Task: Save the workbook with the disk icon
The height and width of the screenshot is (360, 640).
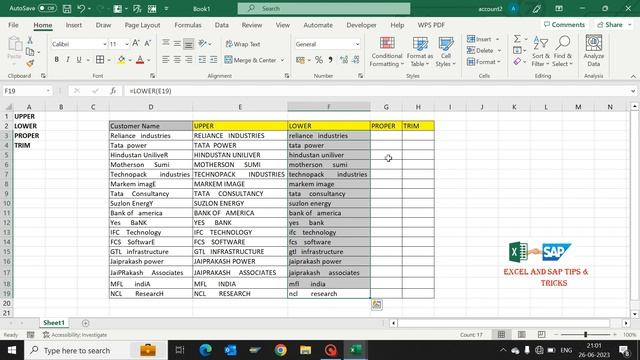Action: coord(67,9)
